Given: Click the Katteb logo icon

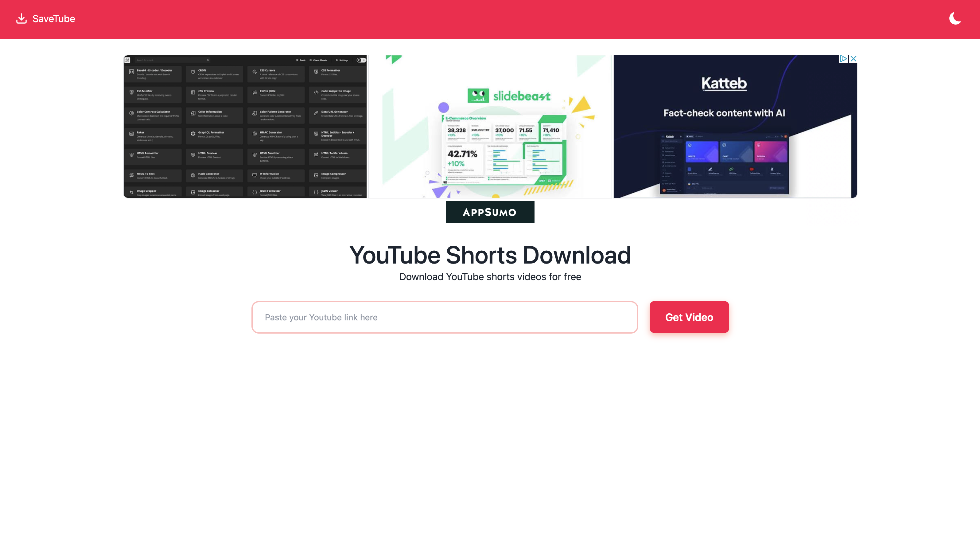Looking at the screenshot, I should 724,84.
